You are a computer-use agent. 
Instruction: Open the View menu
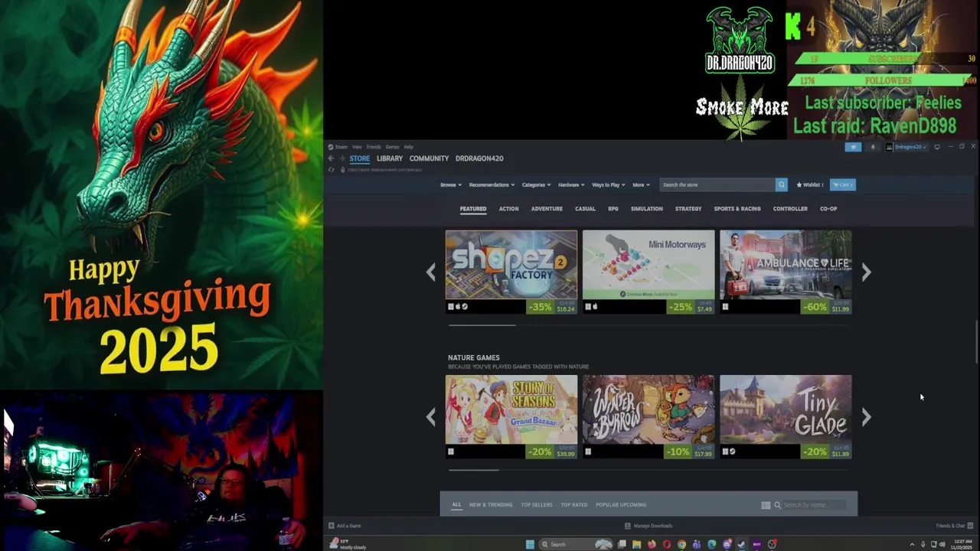tap(357, 147)
